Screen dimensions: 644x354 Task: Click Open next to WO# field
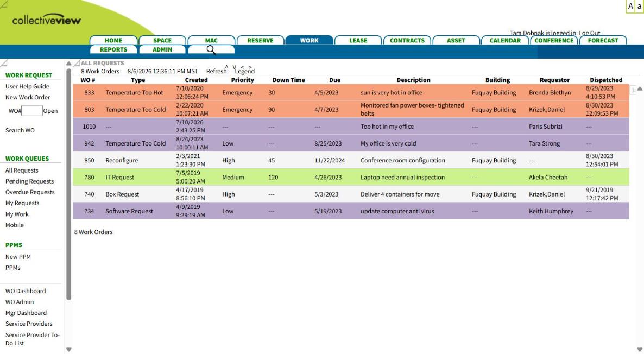click(x=50, y=111)
